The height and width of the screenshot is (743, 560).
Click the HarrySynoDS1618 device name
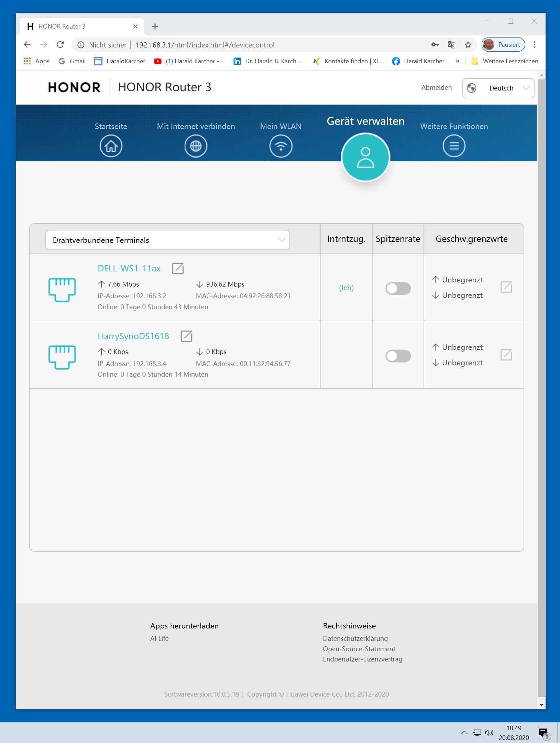pyautogui.click(x=133, y=336)
